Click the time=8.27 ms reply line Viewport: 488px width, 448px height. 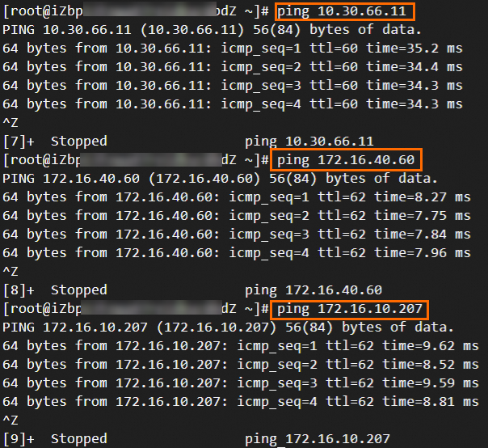pyautogui.click(x=236, y=197)
